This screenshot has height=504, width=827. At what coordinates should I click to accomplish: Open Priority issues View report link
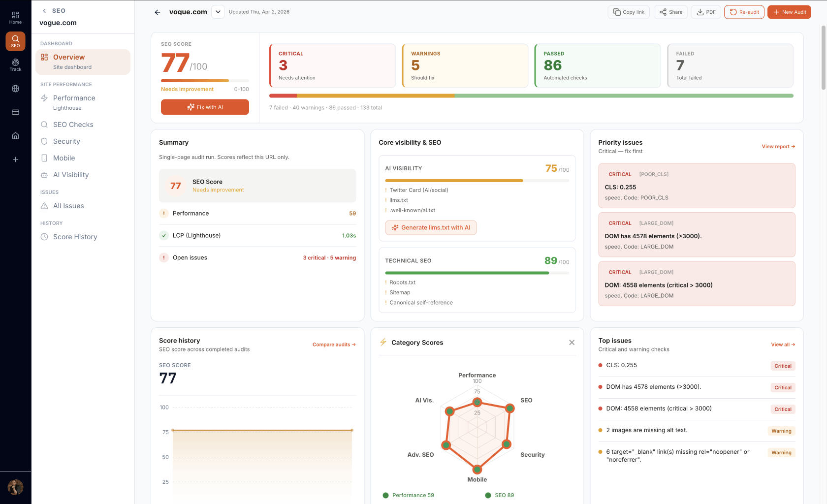pos(778,147)
